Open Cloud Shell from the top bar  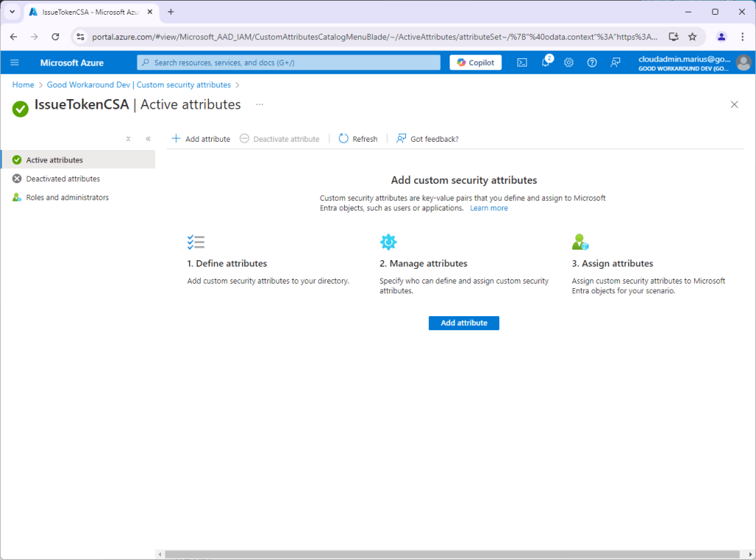click(522, 63)
